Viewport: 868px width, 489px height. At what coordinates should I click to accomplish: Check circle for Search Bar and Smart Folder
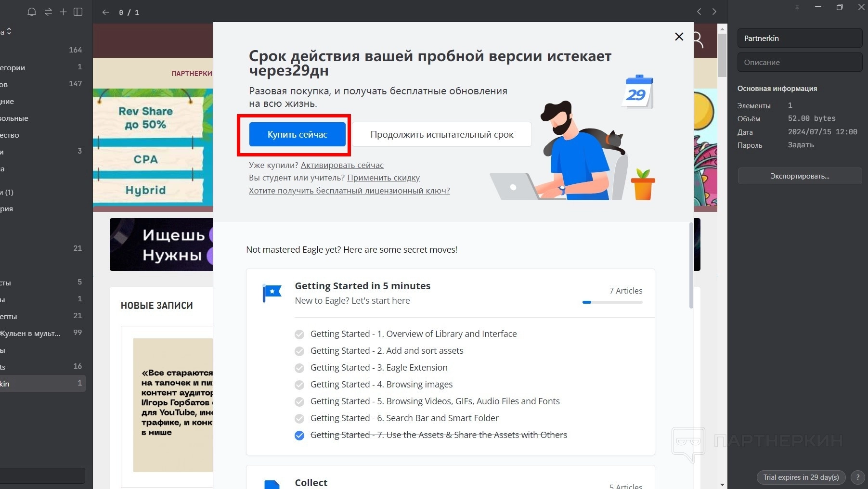299,419
